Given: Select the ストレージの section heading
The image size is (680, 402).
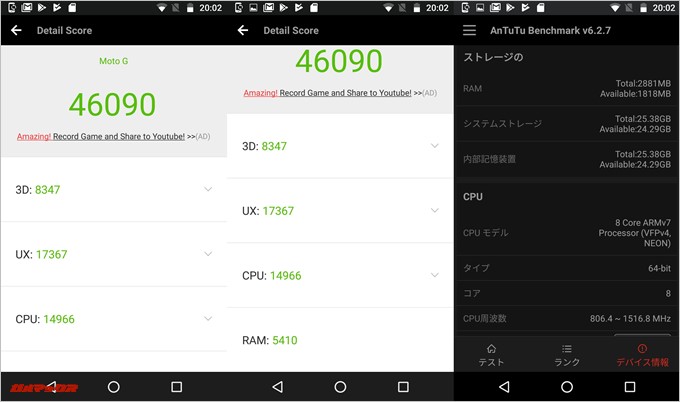Looking at the screenshot, I should pyautogui.click(x=493, y=57).
